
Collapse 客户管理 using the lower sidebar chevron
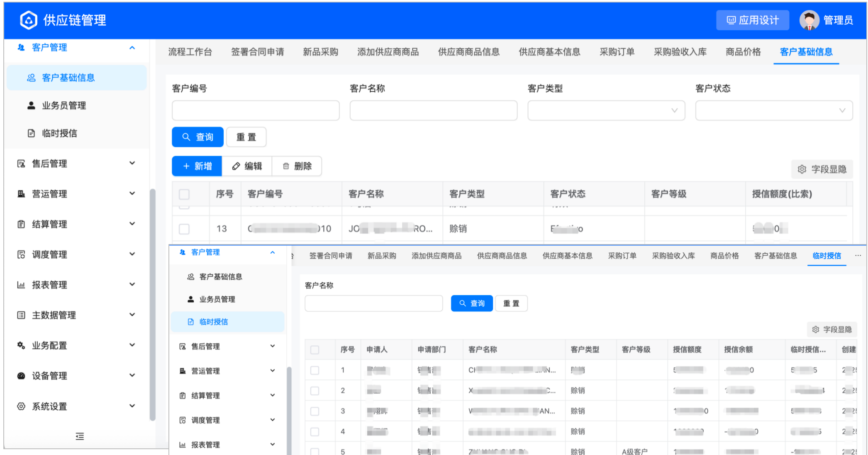tap(273, 252)
